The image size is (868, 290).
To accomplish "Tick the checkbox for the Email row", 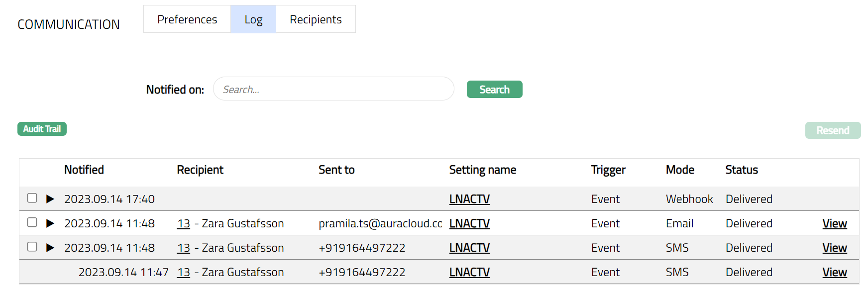I will (32, 222).
